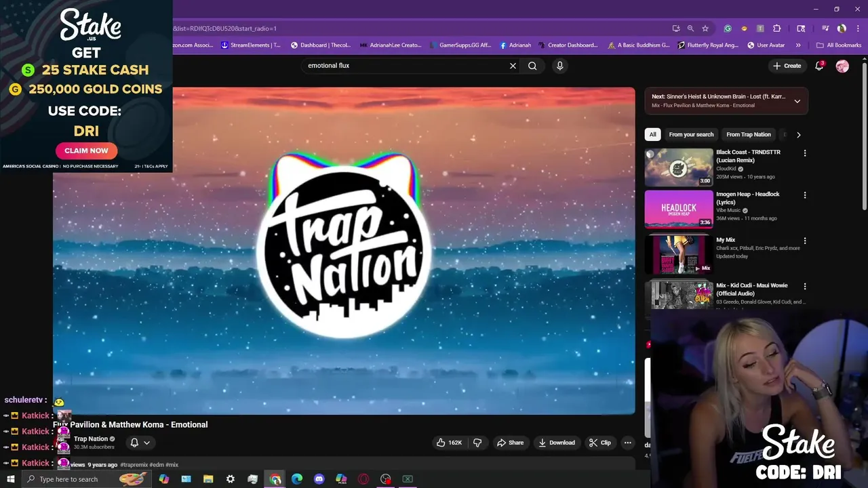Viewport: 868px width, 488px height.
Task: Open channel notification bell preferences dropdown
Action: [x=140, y=443]
